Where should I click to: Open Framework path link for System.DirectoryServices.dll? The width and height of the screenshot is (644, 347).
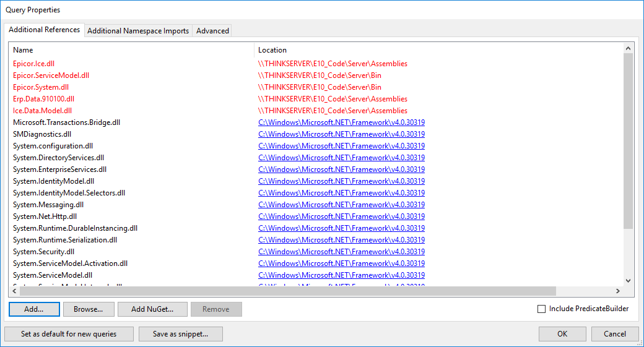(x=341, y=158)
